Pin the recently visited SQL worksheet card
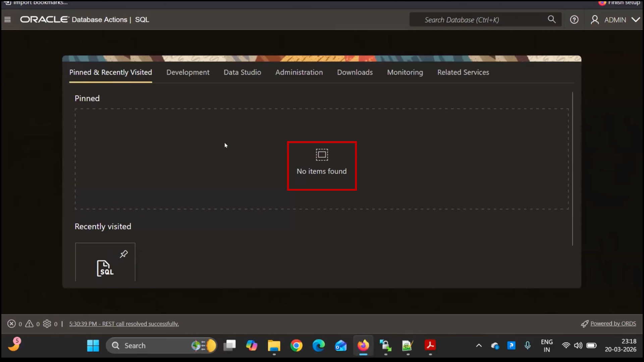 [x=123, y=254]
